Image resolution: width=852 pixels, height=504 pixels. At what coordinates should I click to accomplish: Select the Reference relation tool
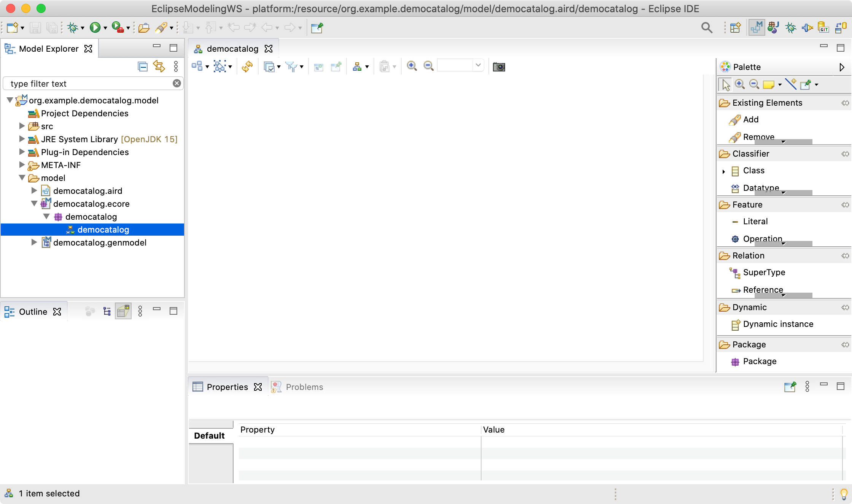[x=761, y=289]
